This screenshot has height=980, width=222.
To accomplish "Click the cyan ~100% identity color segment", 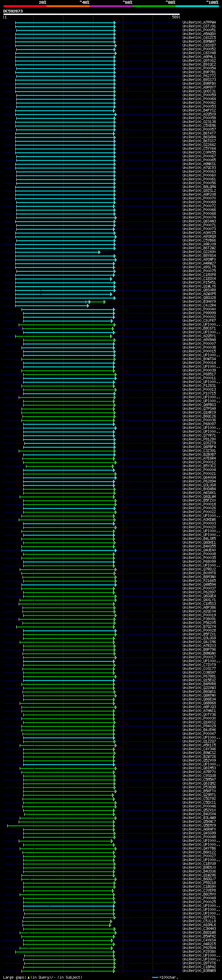I will (197, 6).
